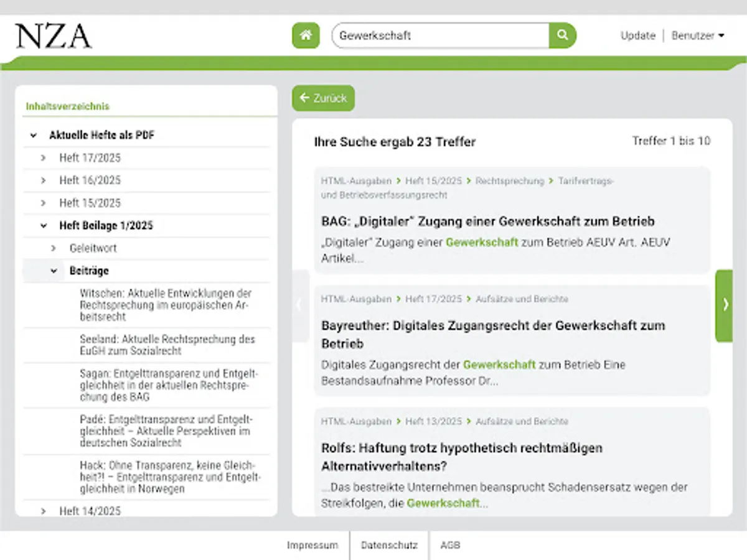Image resolution: width=747 pixels, height=560 pixels.
Task: Click the Zurück button
Action: (323, 98)
